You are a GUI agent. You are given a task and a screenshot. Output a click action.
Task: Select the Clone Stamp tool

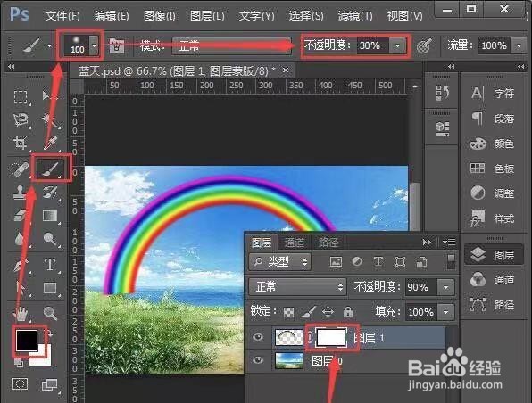click(x=20, y=192)
